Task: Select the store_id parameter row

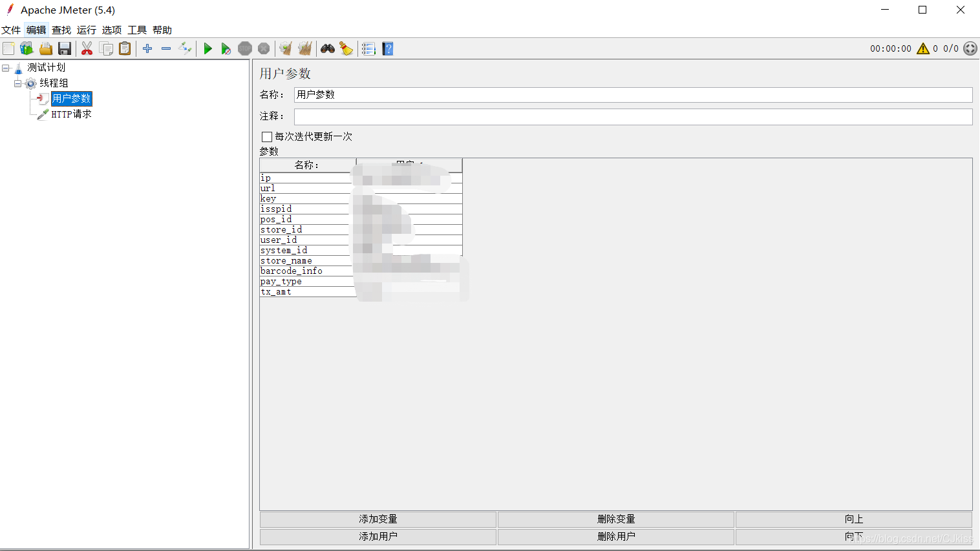Action: (x=361, y=230)
